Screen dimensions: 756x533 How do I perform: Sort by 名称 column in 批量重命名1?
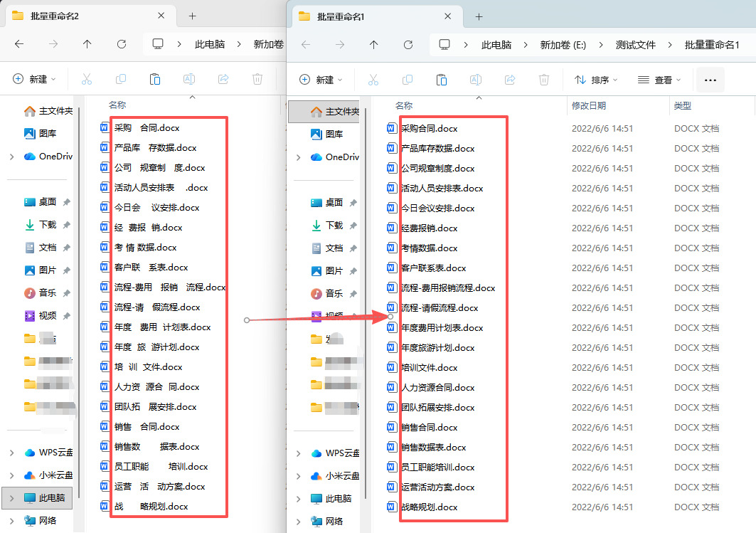[404, 105]
